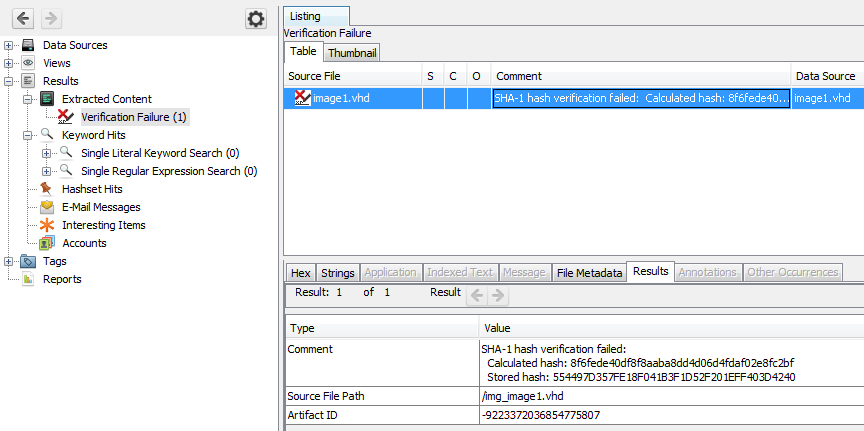
Task: Switch to the Hex tab
Action: point(300,272)
